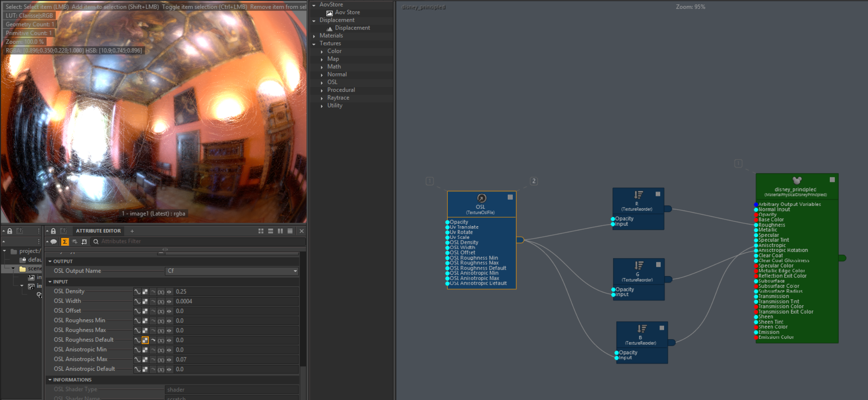This screenshot has width=868, height=400.
Task: Click the animation curve icon for OSL Density
Action: coord(137,292)
